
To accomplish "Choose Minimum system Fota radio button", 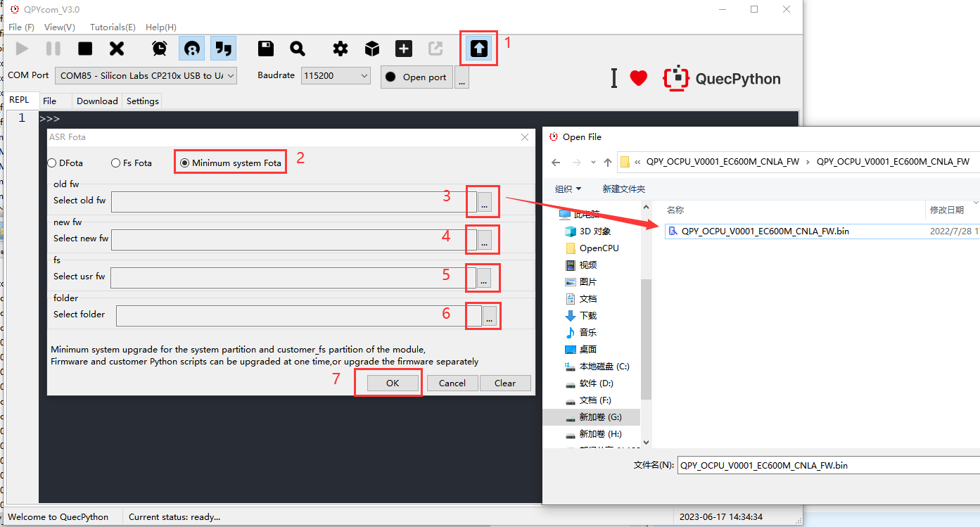I will (185, 163).
